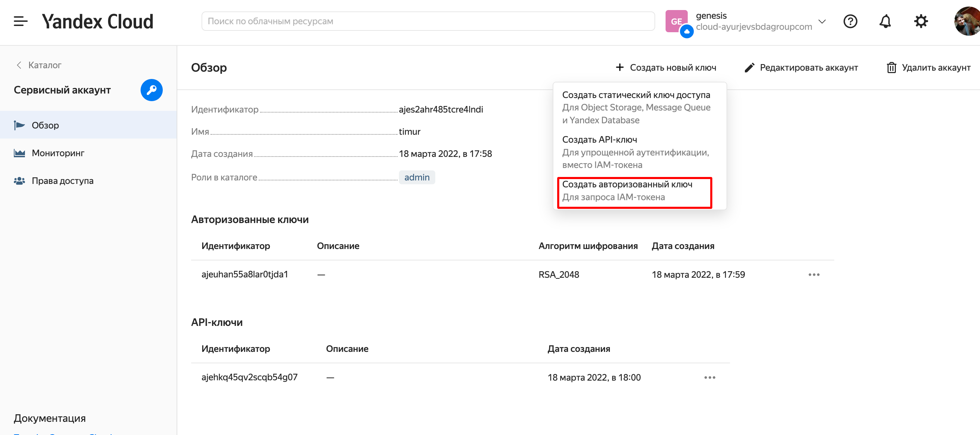Screen dimensions: 980x435
Task: Click date 18 марта 2022, в 18:00
Action: point(594,377)
